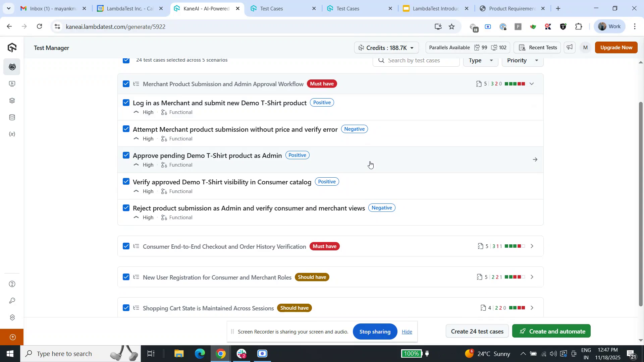Image resolution: width=644 pixels, height=362 pixels.
Task: Select the variables {x} icon in sidebar
Action: [12, 134]
